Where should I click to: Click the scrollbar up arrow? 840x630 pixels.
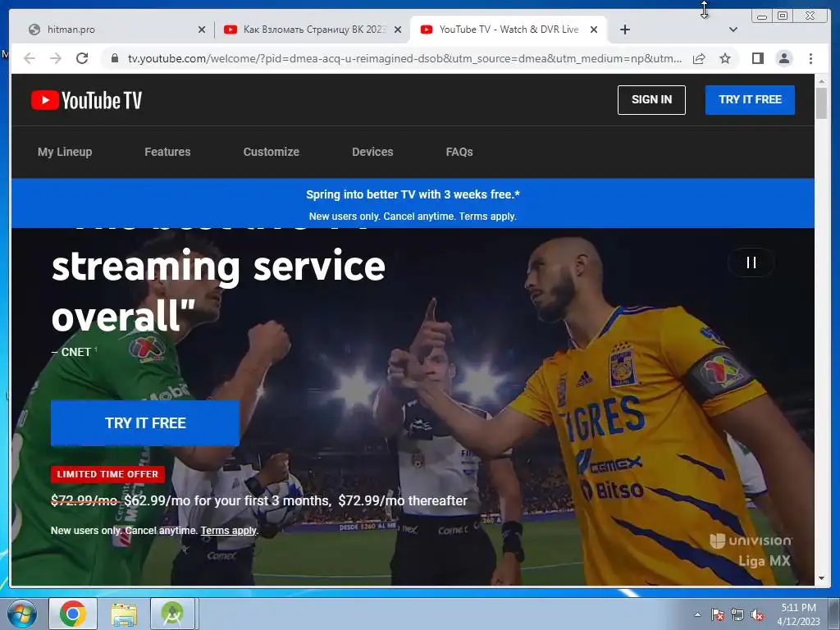click(x=821, y=81)
